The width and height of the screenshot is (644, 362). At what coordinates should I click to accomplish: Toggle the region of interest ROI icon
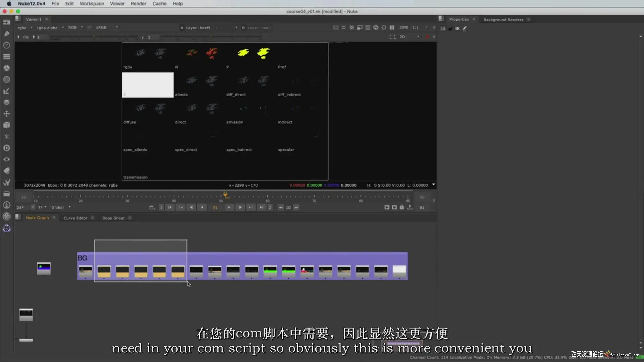point(392,37)
